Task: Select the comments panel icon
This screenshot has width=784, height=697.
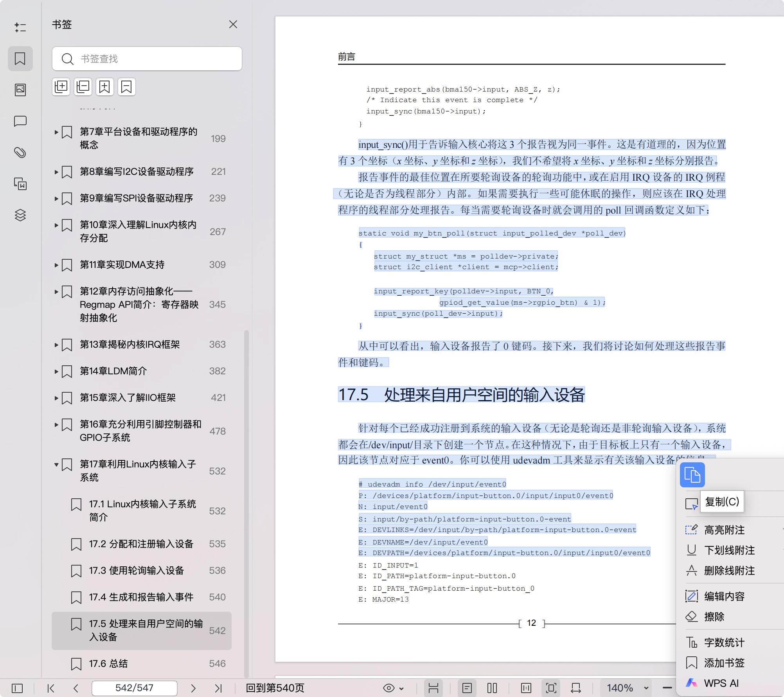Action: click(20, 121)
